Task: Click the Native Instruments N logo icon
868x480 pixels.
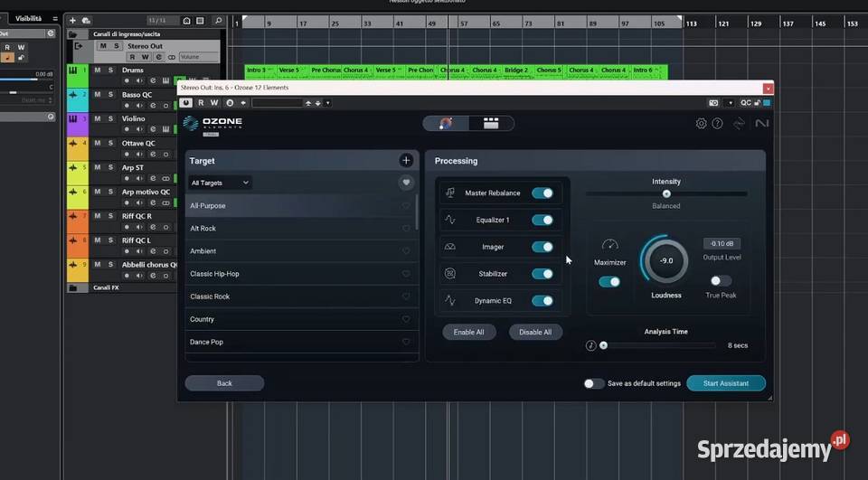Action: (x=761, y=124)
